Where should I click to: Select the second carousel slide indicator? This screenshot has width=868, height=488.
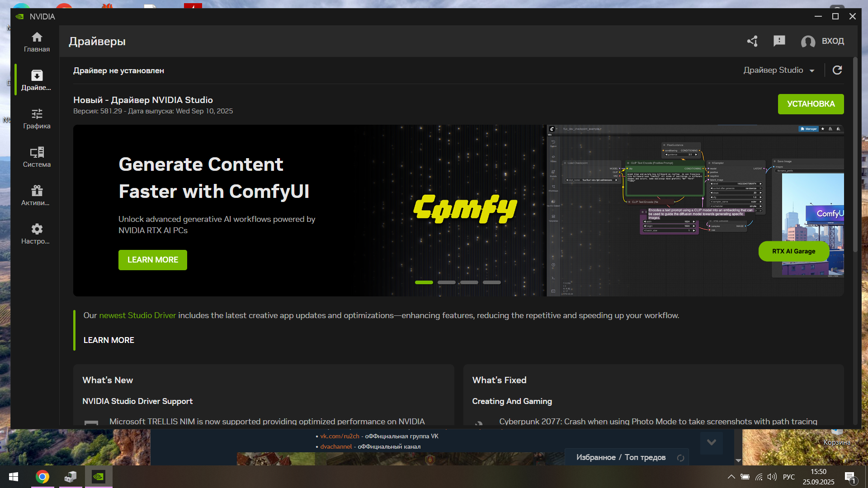[x=446, y=282]
